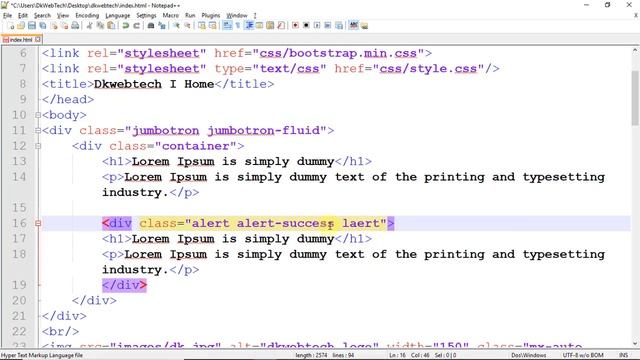This screenshot has width=640, height=360.
Task: Toggle word wrap in the toolbar
Action: point(227,26)
